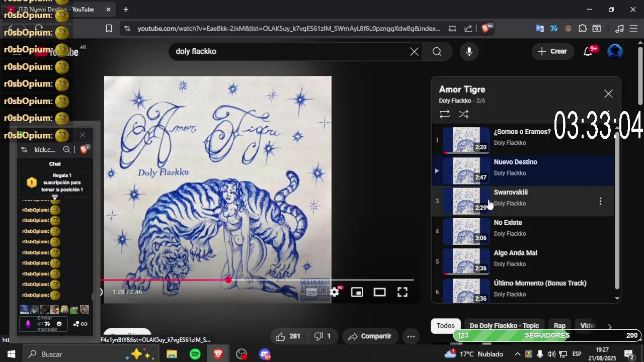The image size is (644, 362).
Task: Show hidden system tray icons
Action: click(517, 354)
